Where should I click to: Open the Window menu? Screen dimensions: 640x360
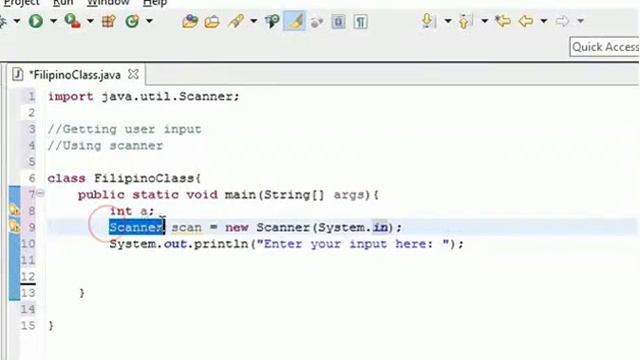click(x=109, y=2)
